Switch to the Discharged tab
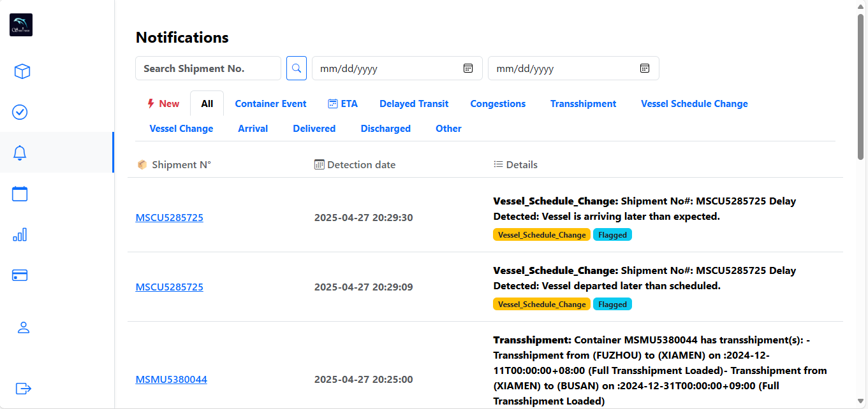Image resolution: width=868 pixels, height=409 pixels. (386, 128)
